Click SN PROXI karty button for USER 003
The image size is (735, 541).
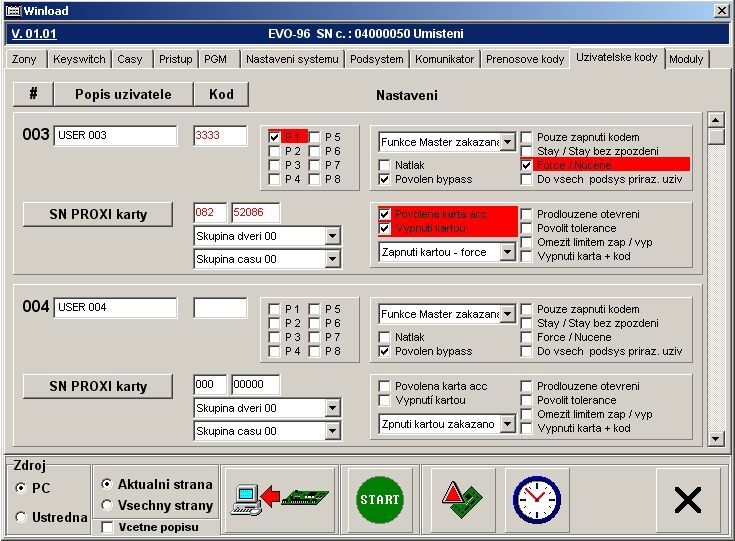(98, 214)
